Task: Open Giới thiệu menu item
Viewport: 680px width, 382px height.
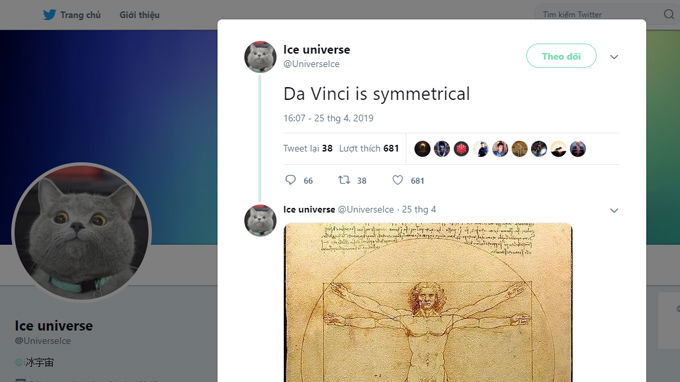Action: coord(139,15)
